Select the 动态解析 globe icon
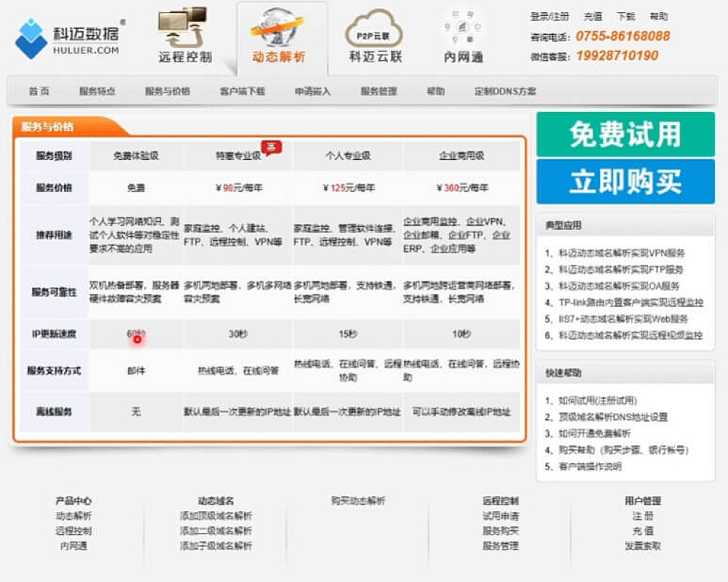 280,33
